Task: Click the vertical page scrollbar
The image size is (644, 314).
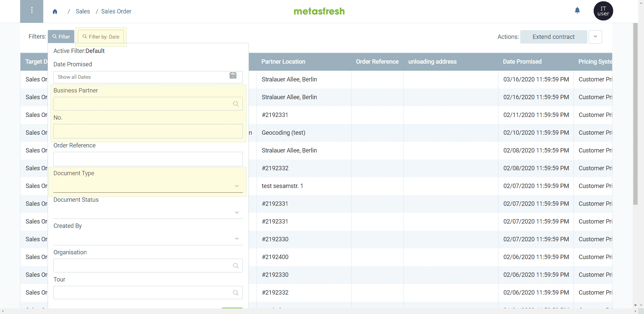Action: [x=635, y=114]
